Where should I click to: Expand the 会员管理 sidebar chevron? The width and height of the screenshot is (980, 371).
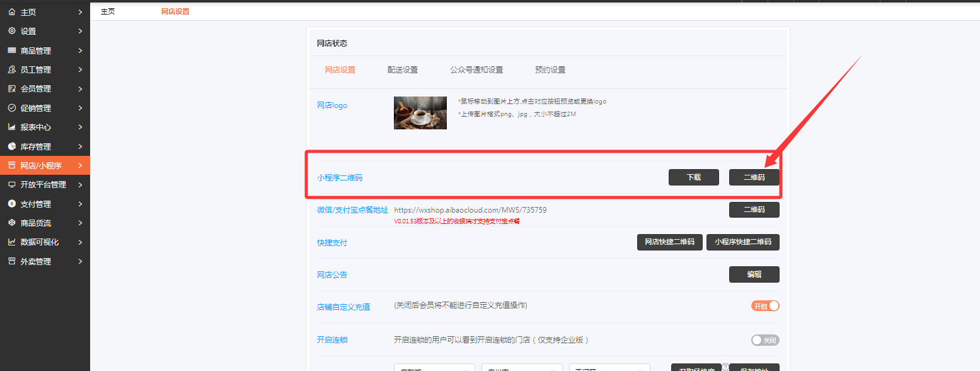[80, 89]
